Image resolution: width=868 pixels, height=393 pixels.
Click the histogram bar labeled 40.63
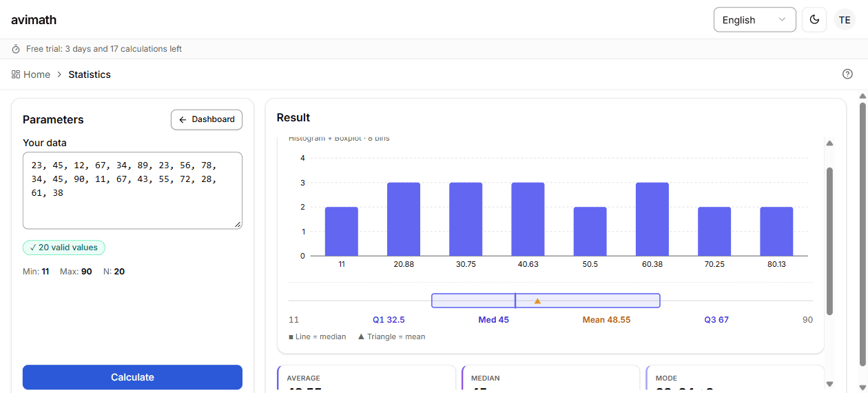click(x=528, y=219)
